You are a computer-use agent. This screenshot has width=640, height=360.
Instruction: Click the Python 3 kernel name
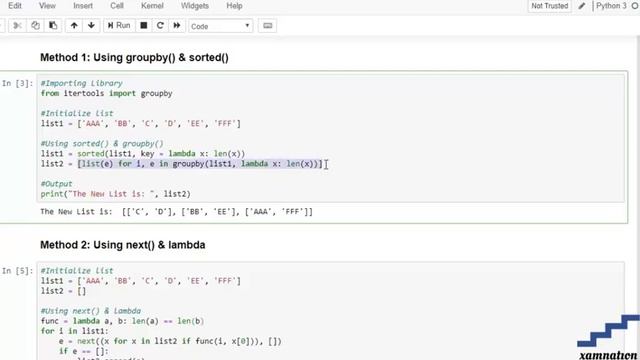click(611, 6)
